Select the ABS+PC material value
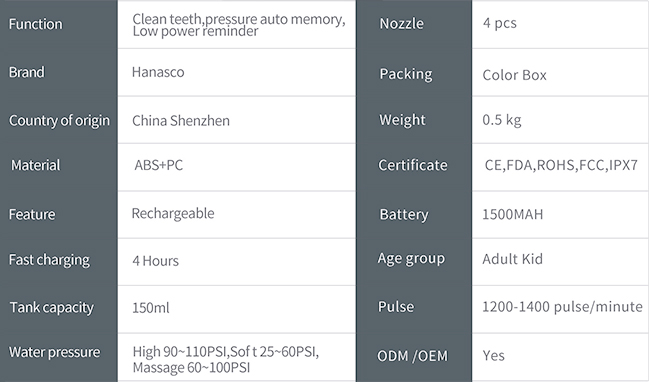 click(158, 165)
